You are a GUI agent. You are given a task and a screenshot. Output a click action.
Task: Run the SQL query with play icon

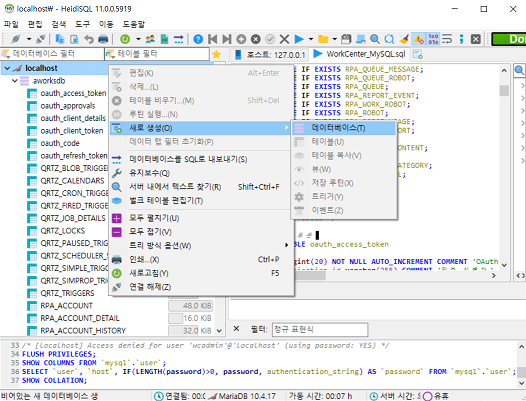(299, 39)
